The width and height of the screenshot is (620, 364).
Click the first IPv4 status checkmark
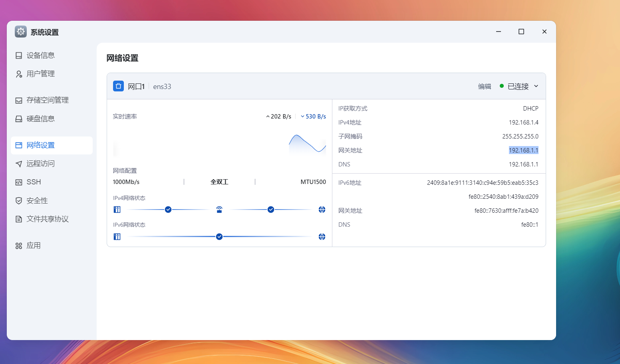tap(168, 210)
